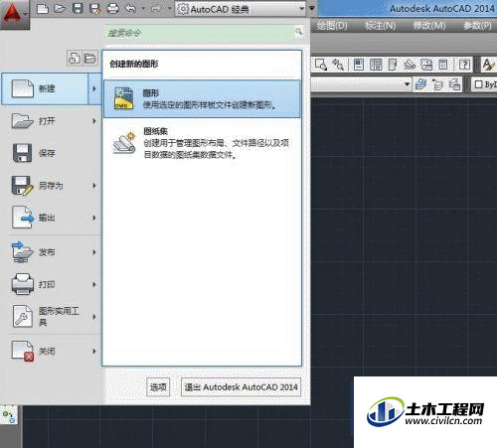Expand the 输出 submenu arrow
Image resolution: width=497 pixels, height=448 pixels.
coord(94,218)
